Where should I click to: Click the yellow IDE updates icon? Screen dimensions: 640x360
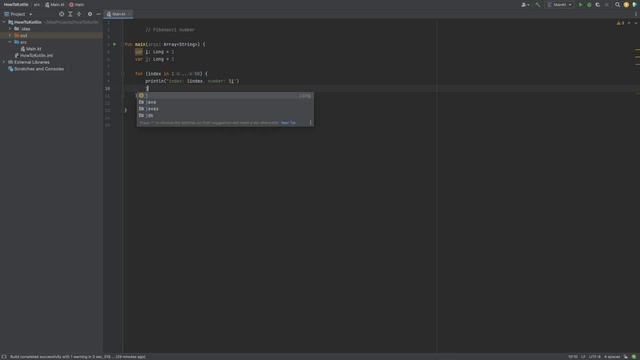tap(626, 5)
